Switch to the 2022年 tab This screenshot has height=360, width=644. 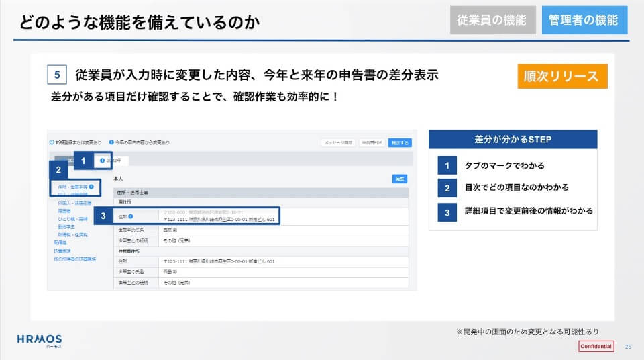[x=113, y=161]
